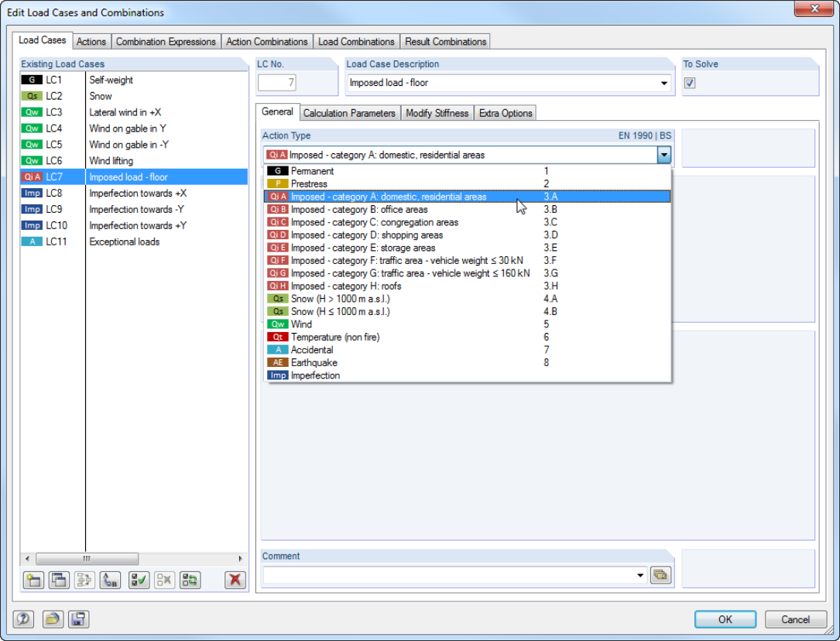Open the help question mark button

tap(23, 619)
